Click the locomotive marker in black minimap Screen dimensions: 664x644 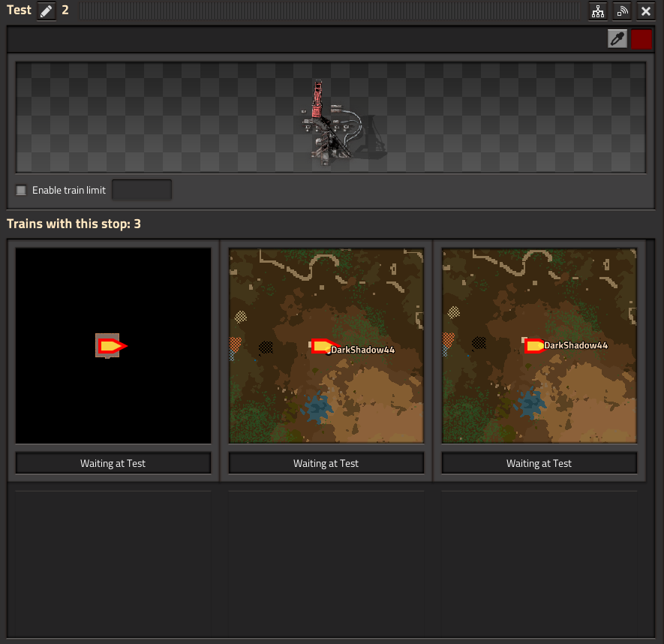(111, 346)
